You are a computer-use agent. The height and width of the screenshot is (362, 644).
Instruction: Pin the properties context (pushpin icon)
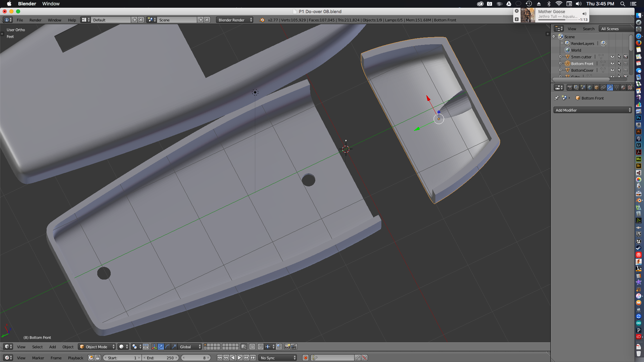point(557,98)
